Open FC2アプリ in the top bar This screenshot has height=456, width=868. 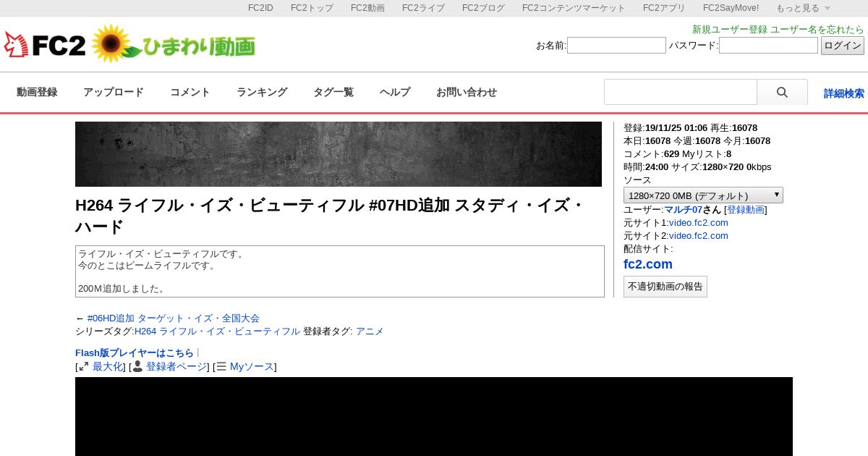pyautogui.click(x=664, y=8)
